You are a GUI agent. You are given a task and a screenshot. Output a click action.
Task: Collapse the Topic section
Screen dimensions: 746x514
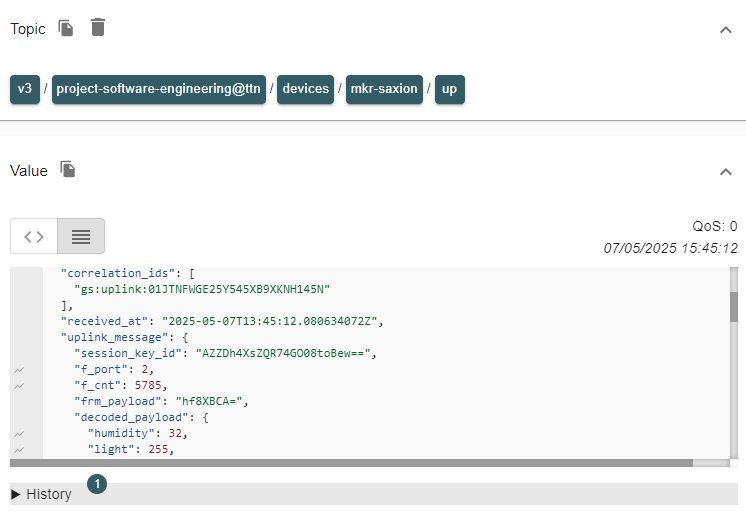(x=726, y=30)
